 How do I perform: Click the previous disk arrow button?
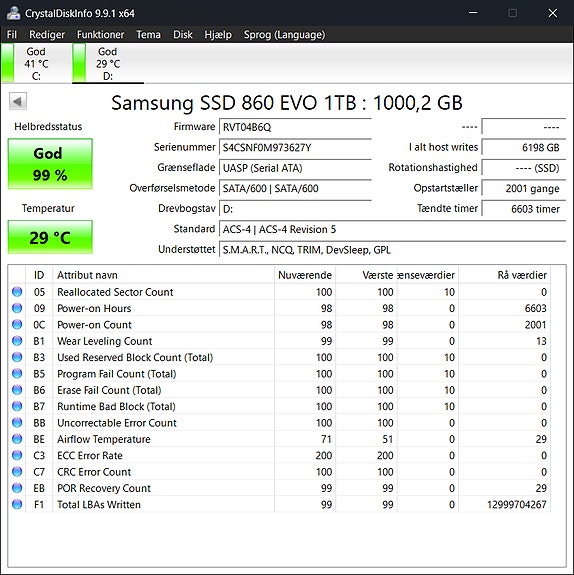click(x=18, y=101)
